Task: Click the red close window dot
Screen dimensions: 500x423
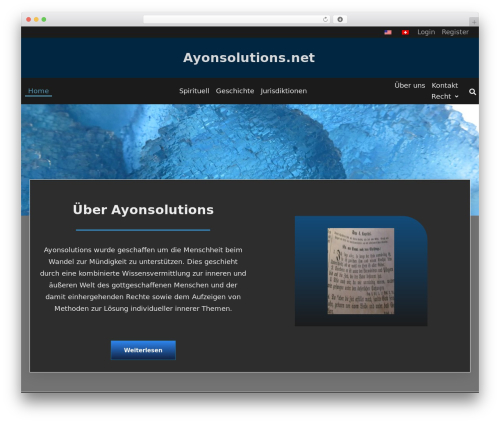Action: click(29, 20)
